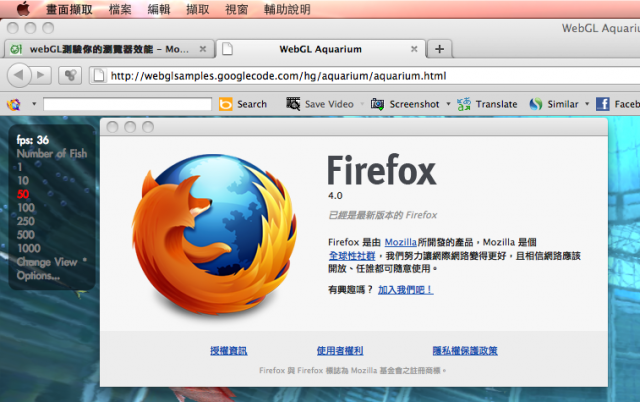Set number of fish to 100
Viewport: 640px width, 402px height.
26,207
